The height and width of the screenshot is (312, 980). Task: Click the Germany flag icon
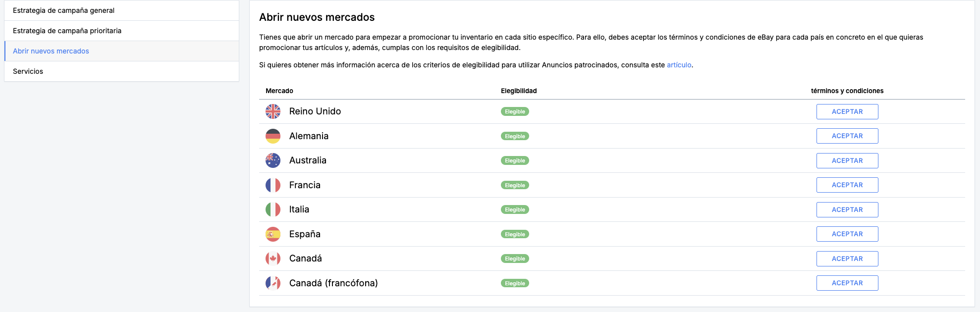273,136
